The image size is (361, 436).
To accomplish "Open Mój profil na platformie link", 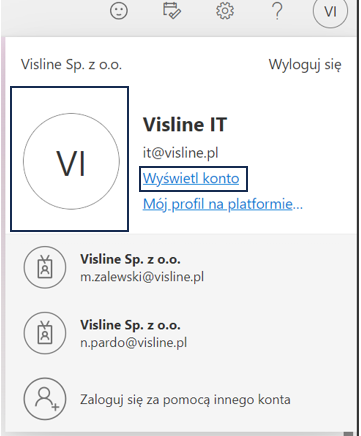I will [223, 204].
